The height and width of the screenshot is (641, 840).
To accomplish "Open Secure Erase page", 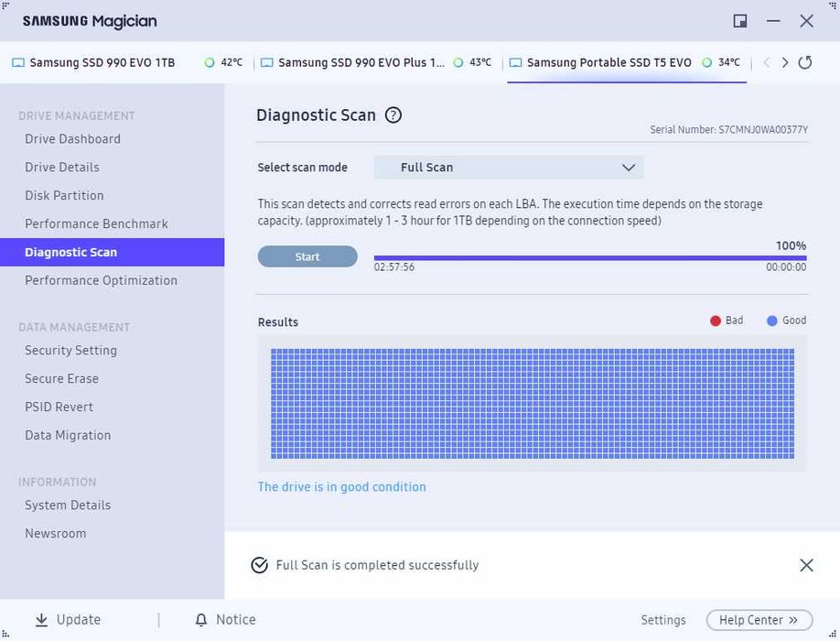I will pos(61,379).
